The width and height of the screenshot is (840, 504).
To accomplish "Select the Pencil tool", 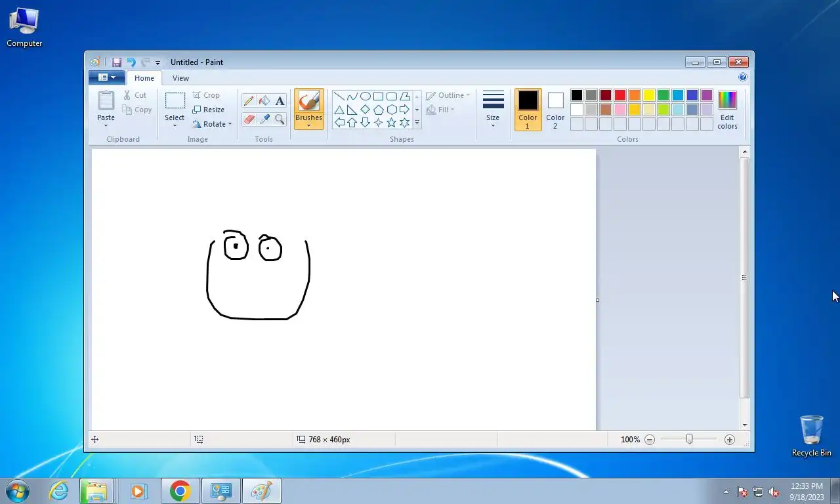I will (x=249, y=101).
